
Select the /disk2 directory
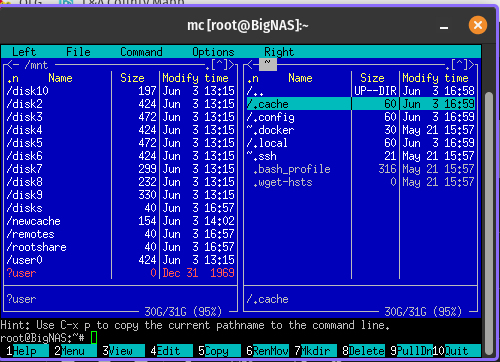(120, 104)
